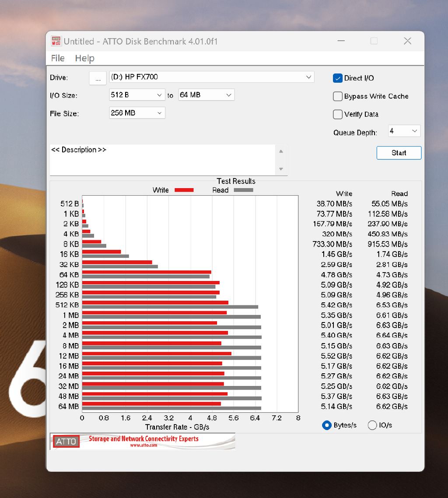
Task: Click the 1 MB row label in chart
Action: 70,316
